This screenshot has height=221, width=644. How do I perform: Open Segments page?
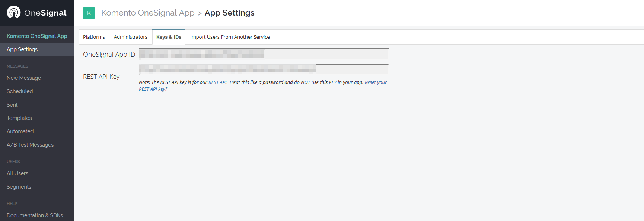(19, 187)
